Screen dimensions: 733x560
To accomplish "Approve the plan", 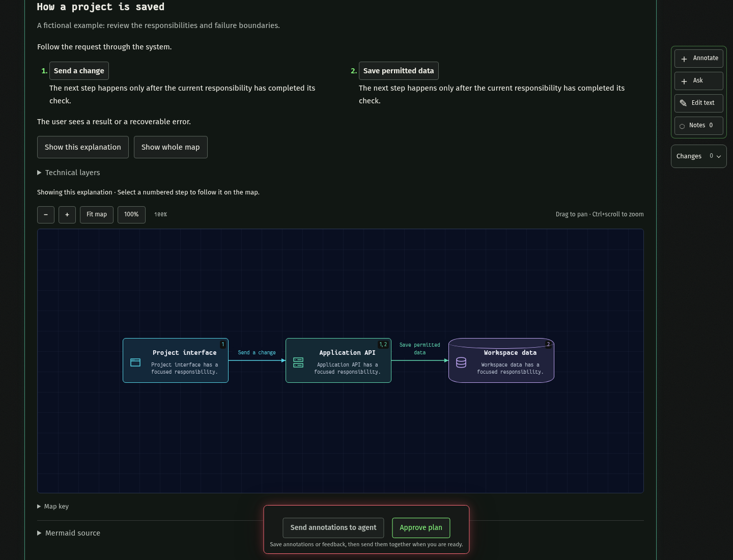I will pos(421,528).
